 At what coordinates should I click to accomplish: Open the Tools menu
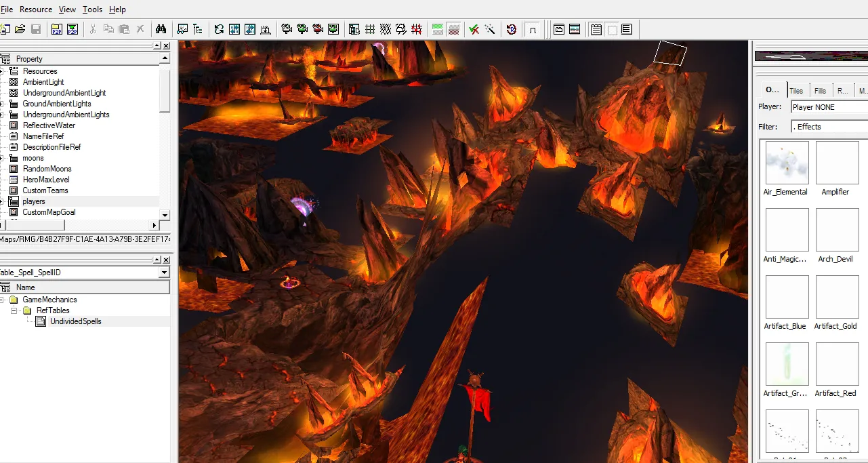tap(93, 9)
